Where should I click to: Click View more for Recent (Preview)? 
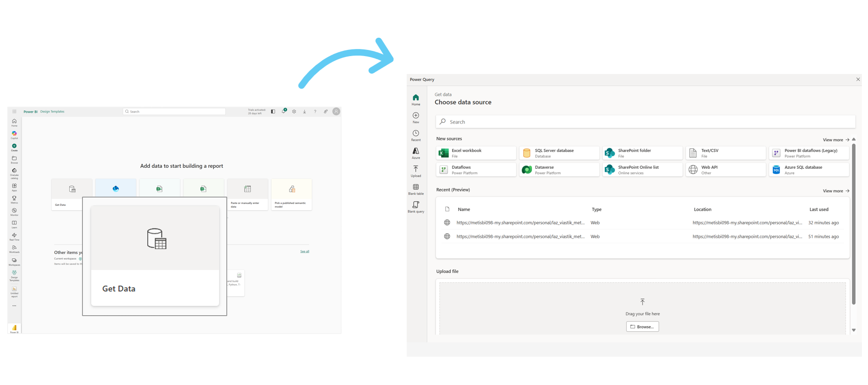[x=836, y=191]
